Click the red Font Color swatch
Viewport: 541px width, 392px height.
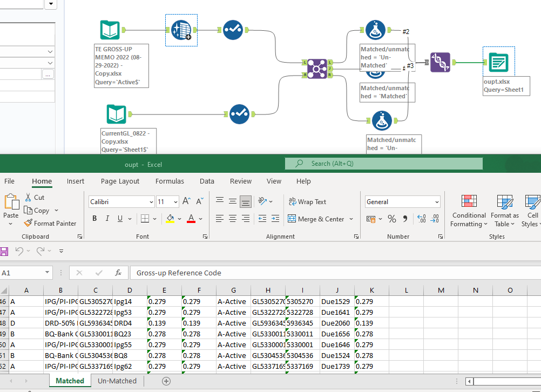click(191, 218)
